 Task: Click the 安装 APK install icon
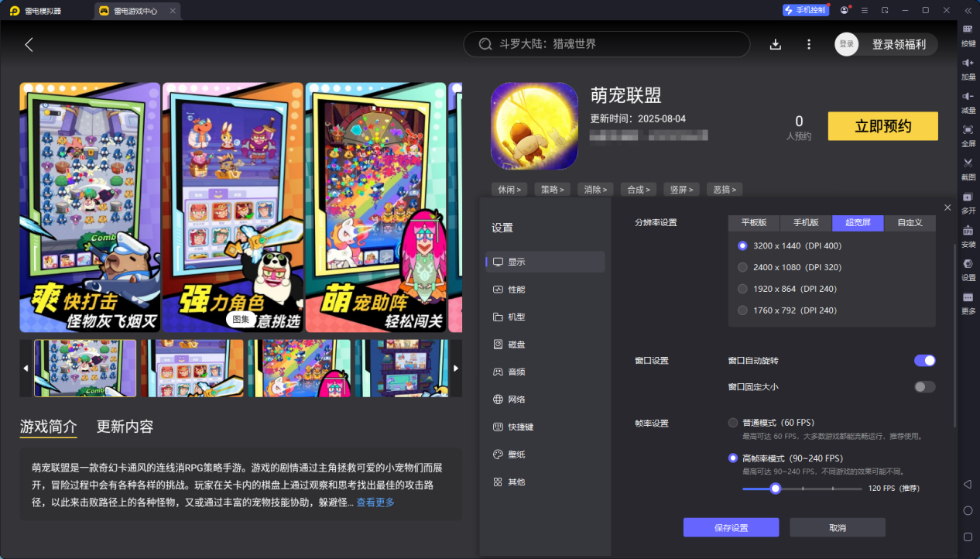pos(968,230)
